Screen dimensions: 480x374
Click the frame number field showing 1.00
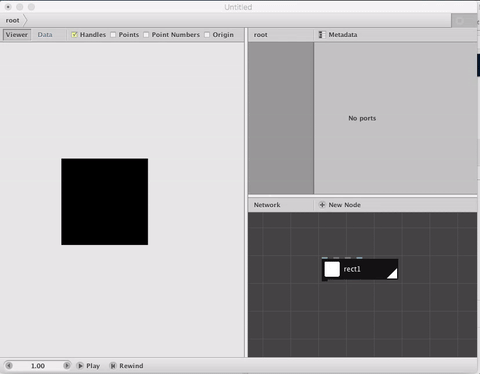pyautogui.click(x=38, y=366)
